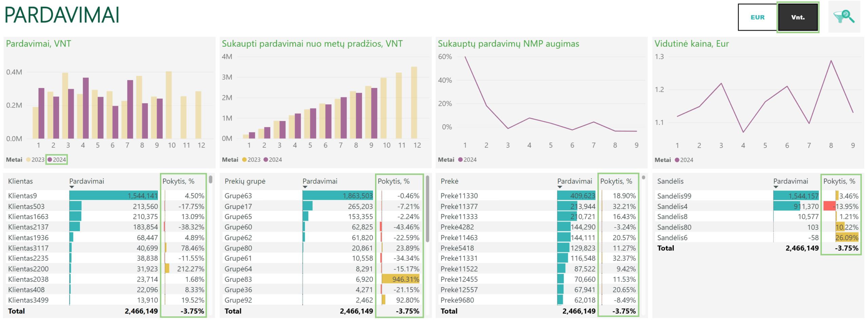Screen dimensions: 868x322
Task: Click 2023 legend dot in cumulative sales chart
Action: point(244,160)
